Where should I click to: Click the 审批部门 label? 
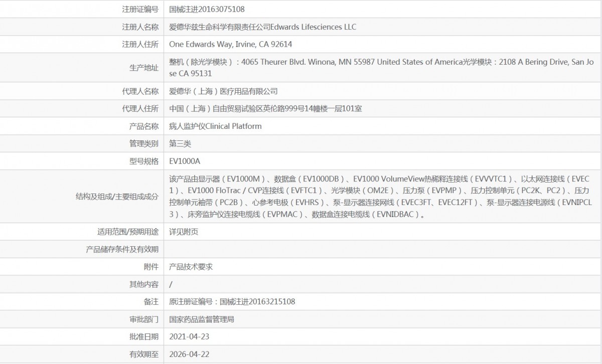(143, 319)
